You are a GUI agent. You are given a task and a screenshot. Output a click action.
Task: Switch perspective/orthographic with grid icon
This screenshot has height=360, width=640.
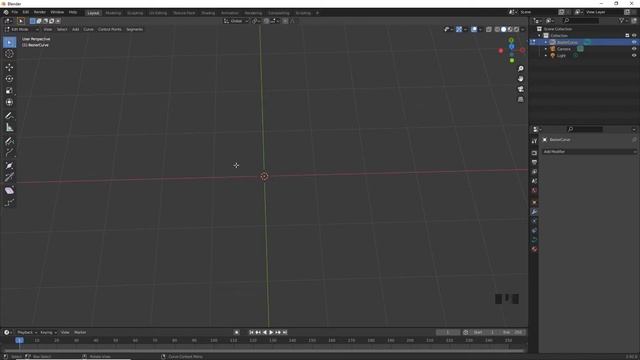click(x=520, y=99)
